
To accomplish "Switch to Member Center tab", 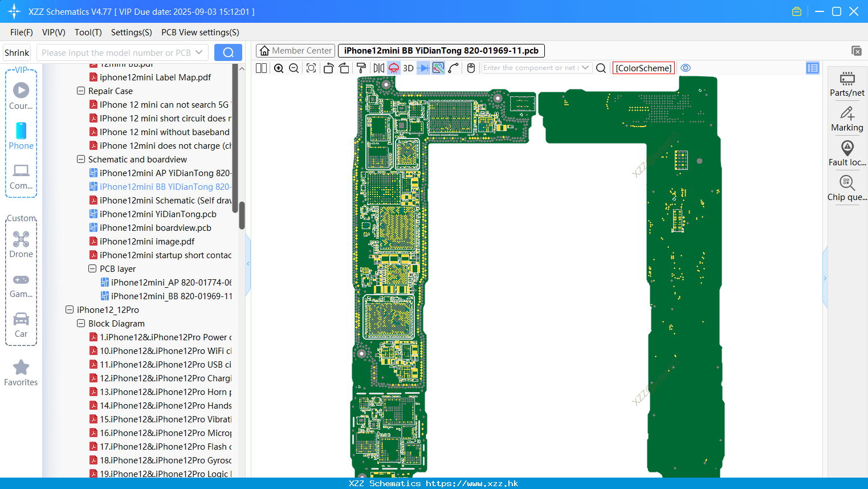I will (x=296, y=51).
